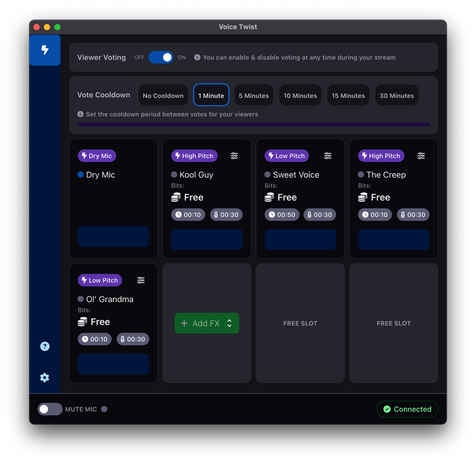Click the coins icon on Ol' Grandma card
This screenshot has width=476, height=463.
[83, 322]
